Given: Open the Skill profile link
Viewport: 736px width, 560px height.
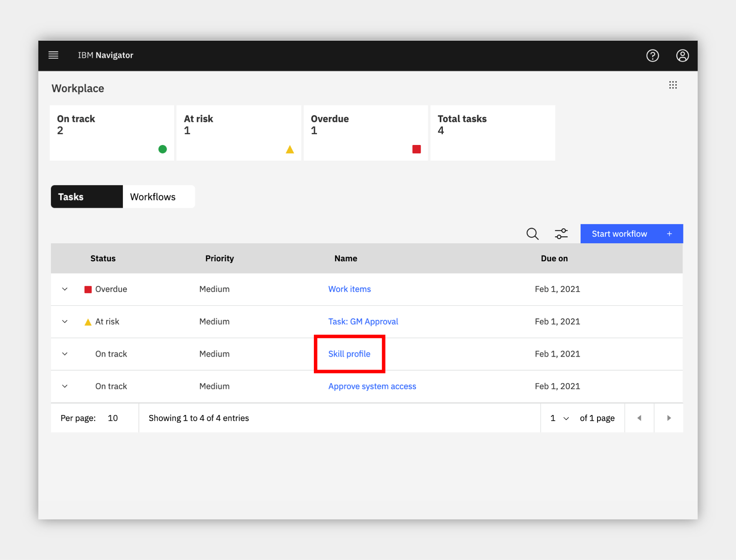Looking at the screenshot, I should pos(349,354).
